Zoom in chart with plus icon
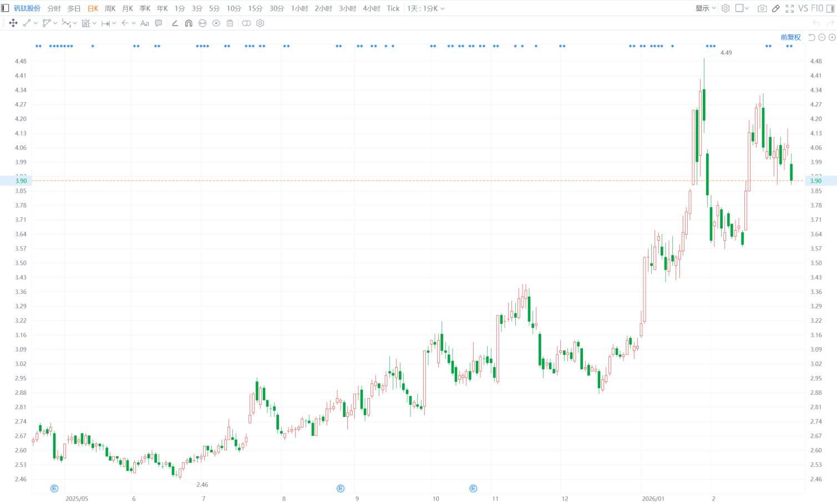Screen dimensions: 837x504 (x=832, y=37)
